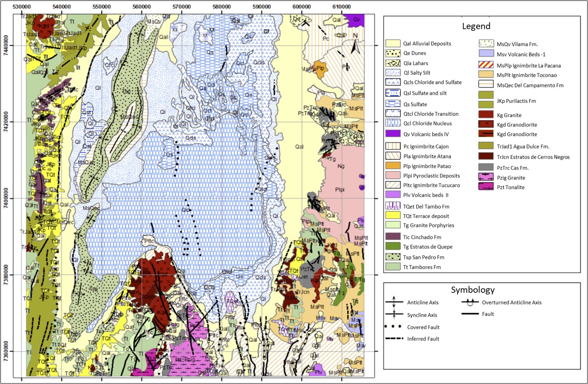The height and width of the screenshot is (384, 588).
Task: Select the Ql Salty Silt swatch
Action: point(393,73)
